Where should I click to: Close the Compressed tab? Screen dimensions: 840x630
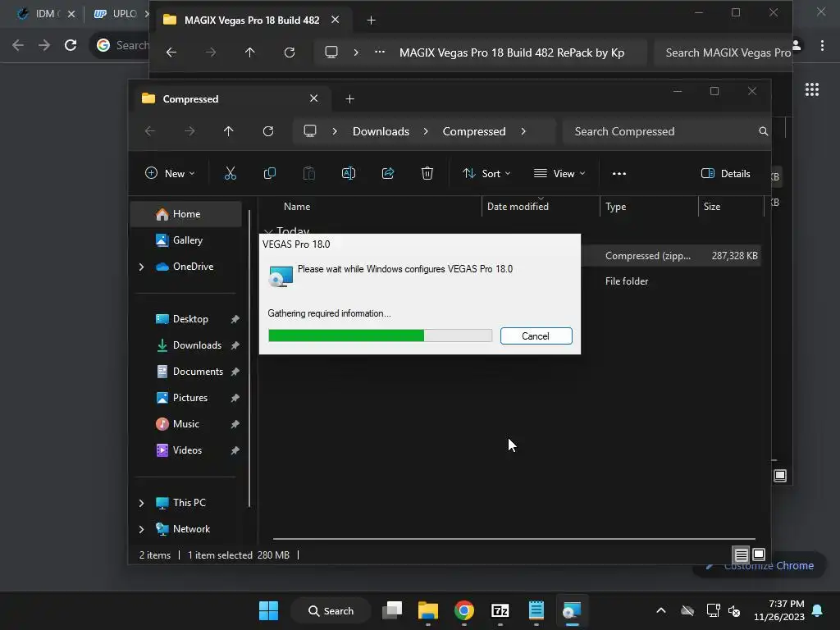coord(314,98)
